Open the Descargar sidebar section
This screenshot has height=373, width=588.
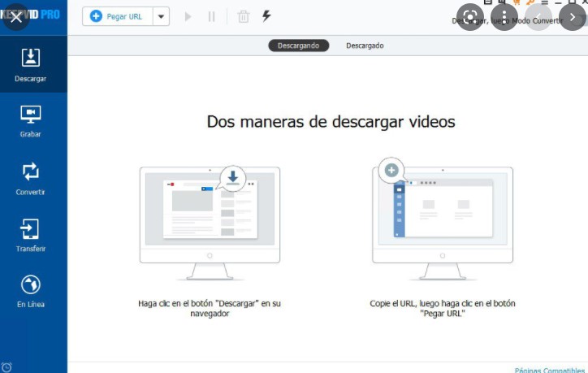31,64
